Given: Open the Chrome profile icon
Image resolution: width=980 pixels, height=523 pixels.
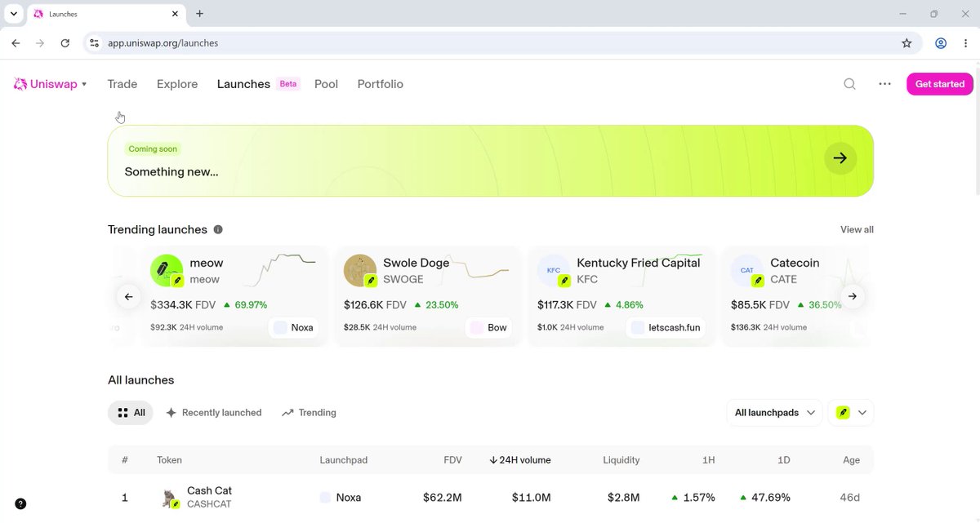Looking at the screenshot, I should pyautogui.click(x=941, y=43).
